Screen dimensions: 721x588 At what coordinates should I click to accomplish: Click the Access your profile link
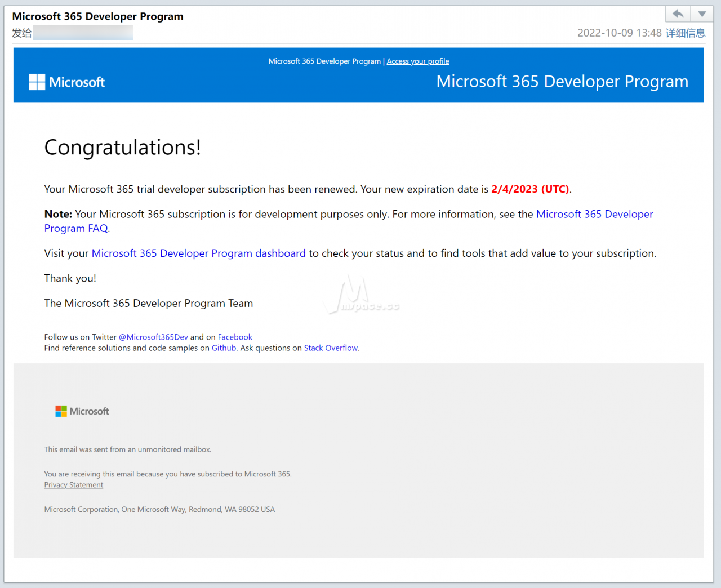click(x=418, y=61)
